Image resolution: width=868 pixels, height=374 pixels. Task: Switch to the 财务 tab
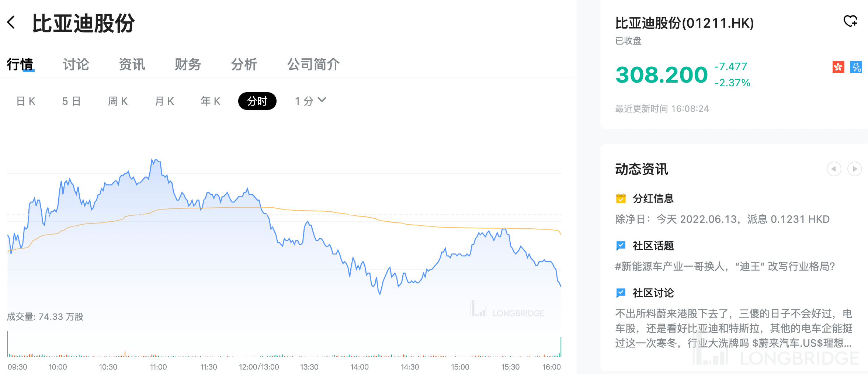pyautogui.click(x=188, y=64)
